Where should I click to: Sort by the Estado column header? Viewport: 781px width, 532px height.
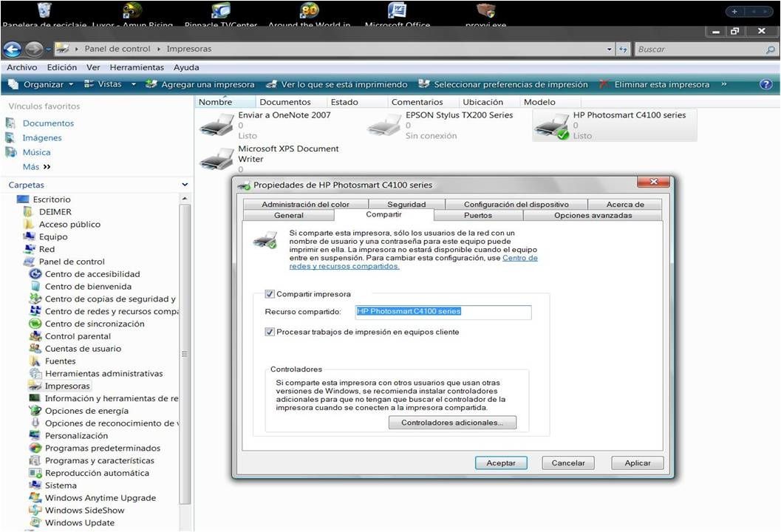357,102
